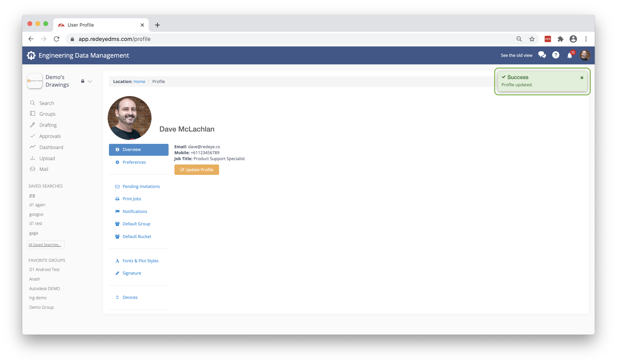The width and height of the screenshot is (617, 364).
Task: Click the browser forward arrow
Action: pyautogui.click(x=44, y=39)
